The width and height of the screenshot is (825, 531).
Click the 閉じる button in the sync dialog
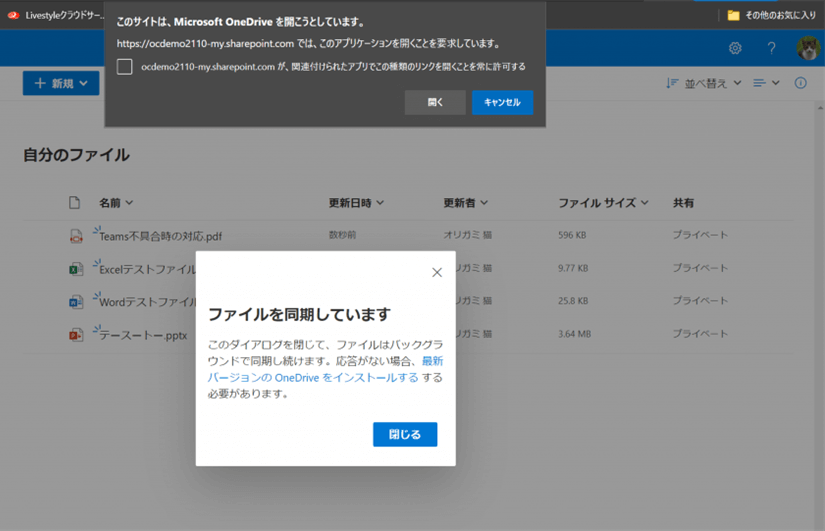pyautogui.click(x=405, y=434)
